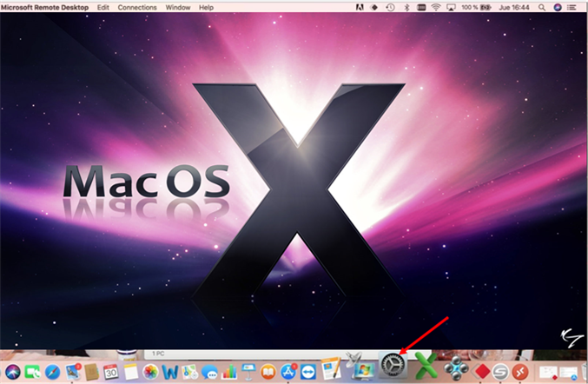Click the clock showing Jue 16:44
The height and width of the screenshot is (384, 588).
pyautogui.click(x=514, y=8)
